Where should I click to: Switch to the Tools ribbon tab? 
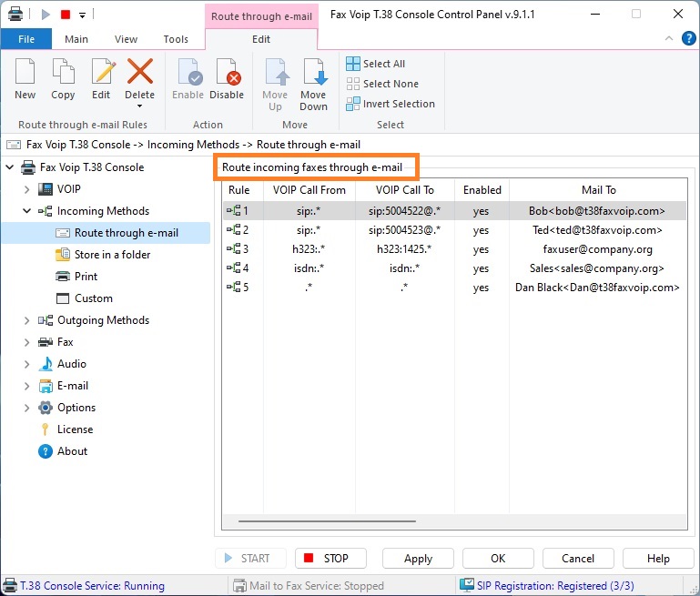click(176, 39)
